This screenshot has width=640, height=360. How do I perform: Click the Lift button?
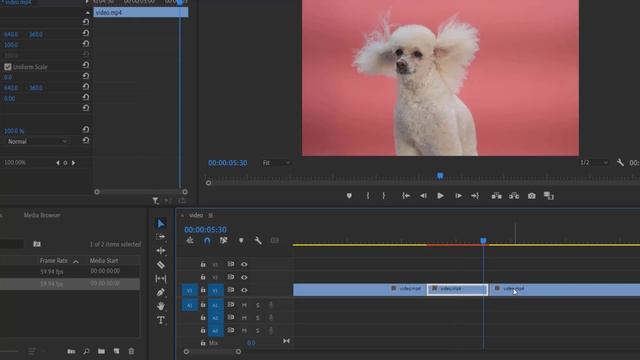496,196
